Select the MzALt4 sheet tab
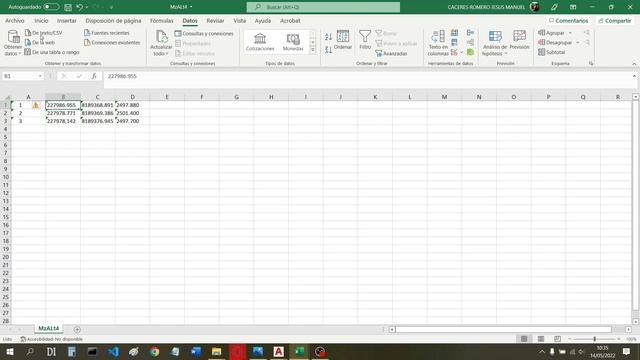Viewport: 640px width, 360px height. click(x=49, y=329)
